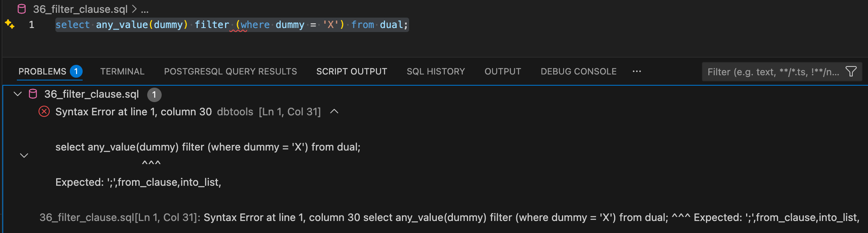Open the PostgreSQL Query Results tab
This screenshot has height=233, width=868.
click(230, 71)
